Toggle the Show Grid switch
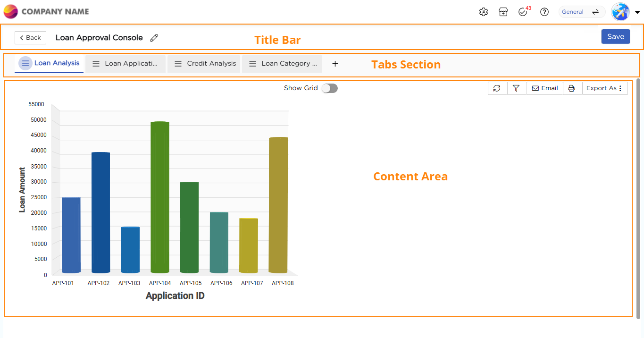 [x=329, y=88]
